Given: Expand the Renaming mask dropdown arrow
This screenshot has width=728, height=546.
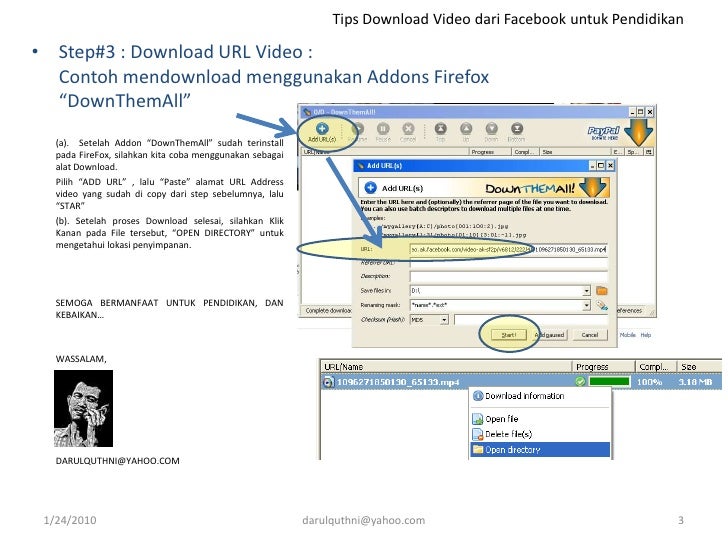Looking at the screenshot, I should 586,305.
